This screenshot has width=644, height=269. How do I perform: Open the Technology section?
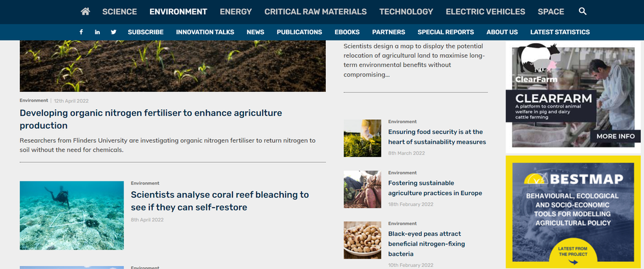pos(406,12)
